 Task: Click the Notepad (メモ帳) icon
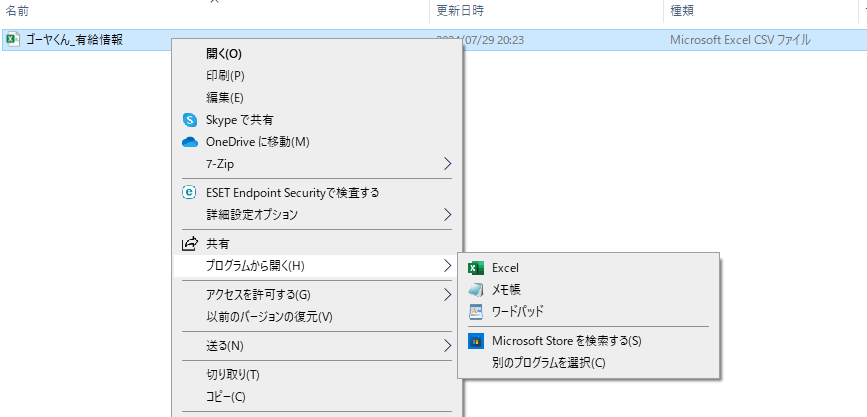pyautogui.click(x=476, y=290)
